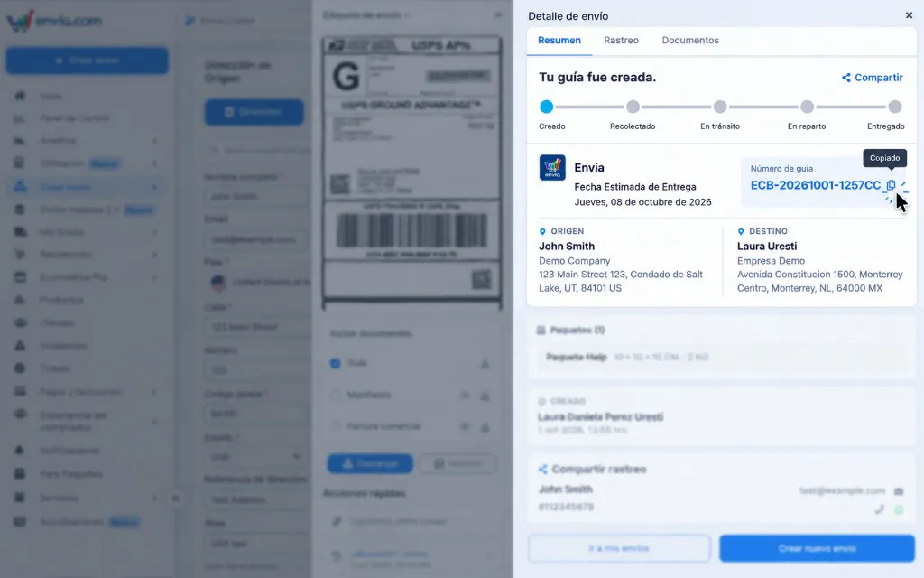The image size is (924, 578).
Task: Click the En tránsito progress step circle
Action: tap(720, 107)
